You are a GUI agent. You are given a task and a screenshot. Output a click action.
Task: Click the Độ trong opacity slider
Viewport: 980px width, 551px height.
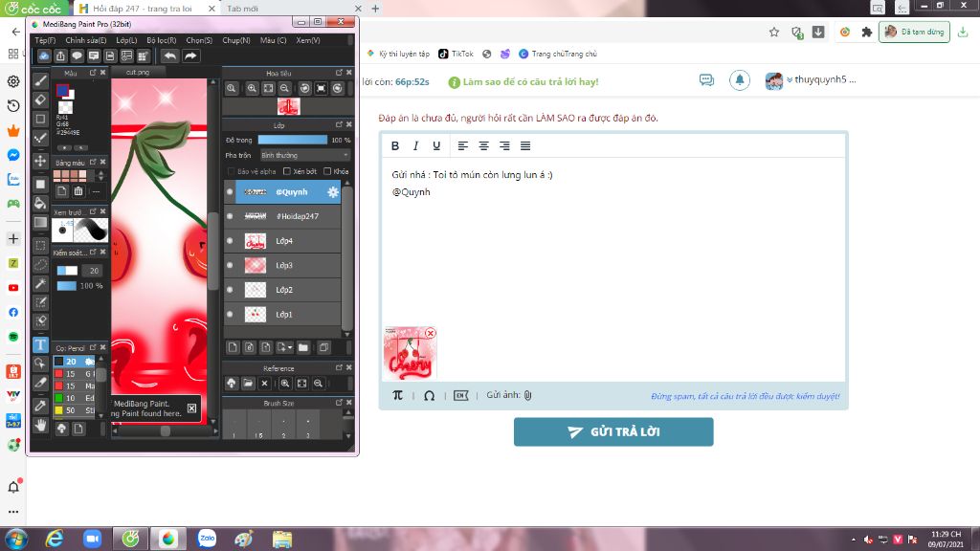coord(293,140)
